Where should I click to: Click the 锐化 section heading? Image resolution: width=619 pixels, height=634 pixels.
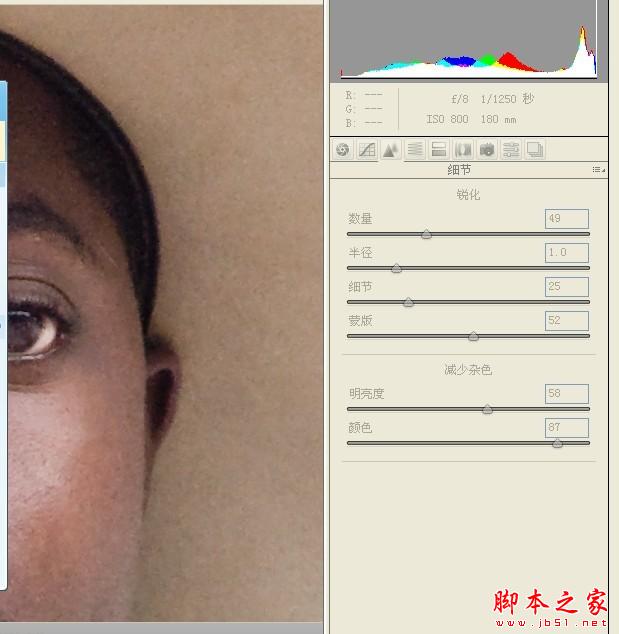pos(468,194)
